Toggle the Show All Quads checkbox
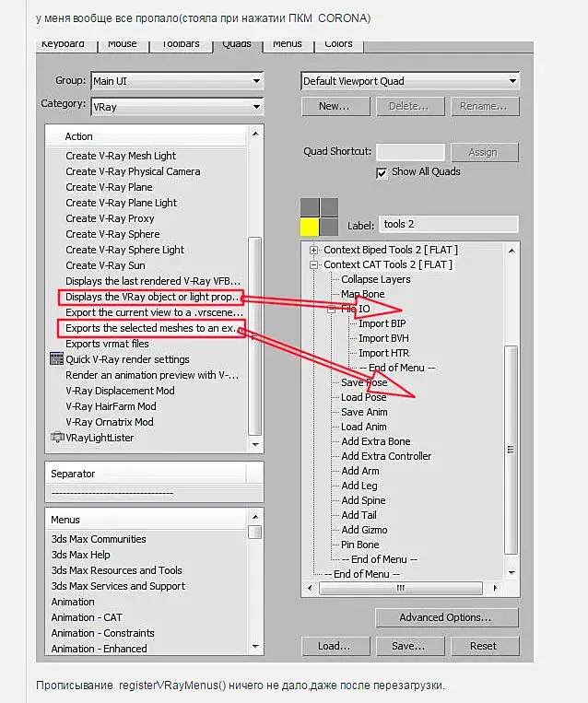The width and height of the screenshot is (588, 703). pyautogui.click(x=382, y=172)
